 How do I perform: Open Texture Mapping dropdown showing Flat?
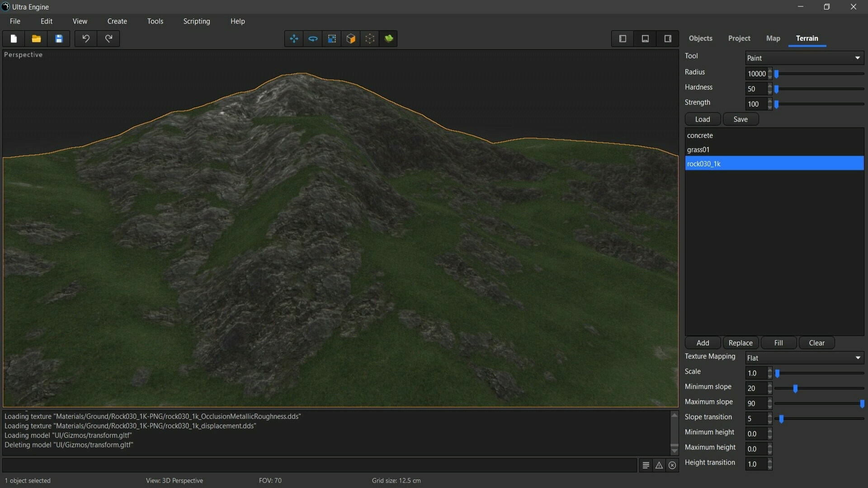[x=804, y=358]
